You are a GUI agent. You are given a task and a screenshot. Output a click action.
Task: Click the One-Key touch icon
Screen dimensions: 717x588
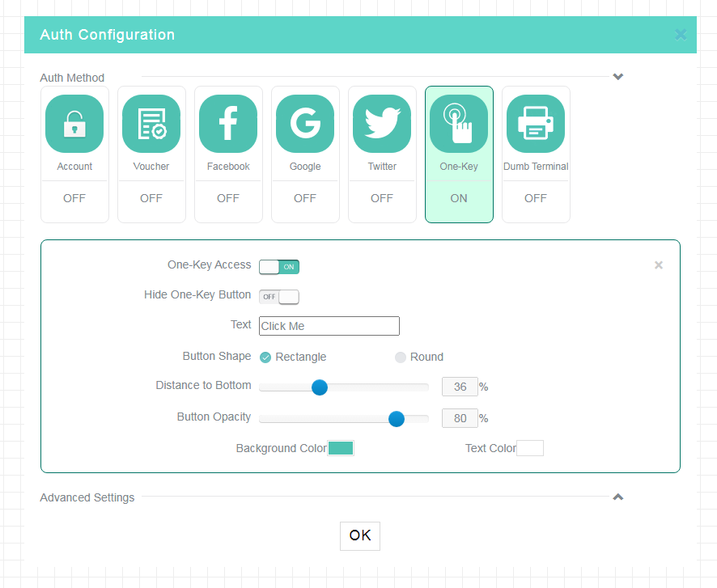[459, 124]
